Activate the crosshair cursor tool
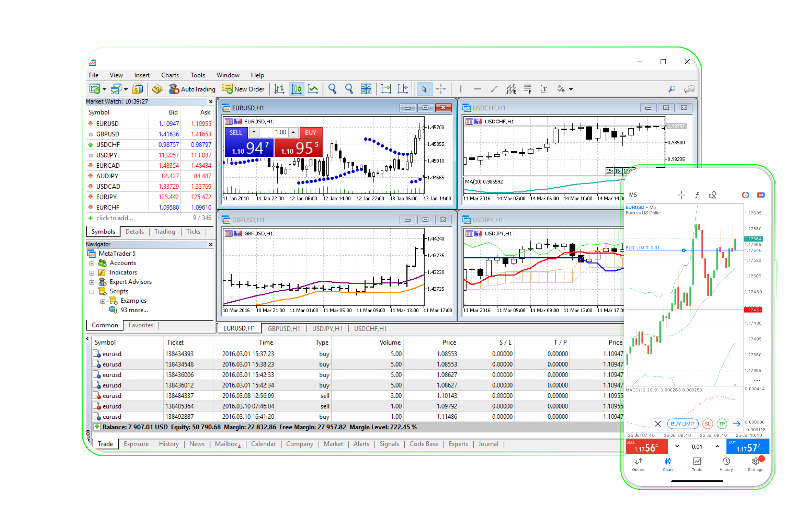812x520 pixels. click(441, 89)
